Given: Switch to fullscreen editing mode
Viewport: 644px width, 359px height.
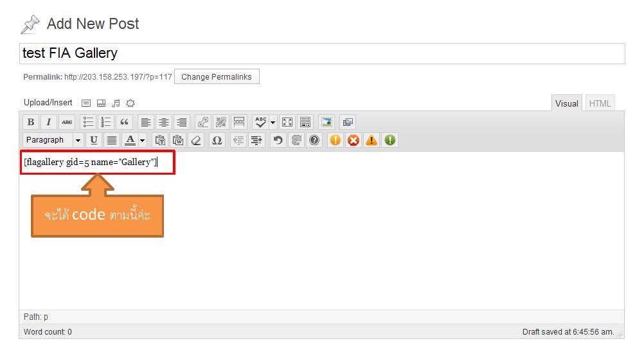Looking at the screenshot, I should tap(287, 122).
